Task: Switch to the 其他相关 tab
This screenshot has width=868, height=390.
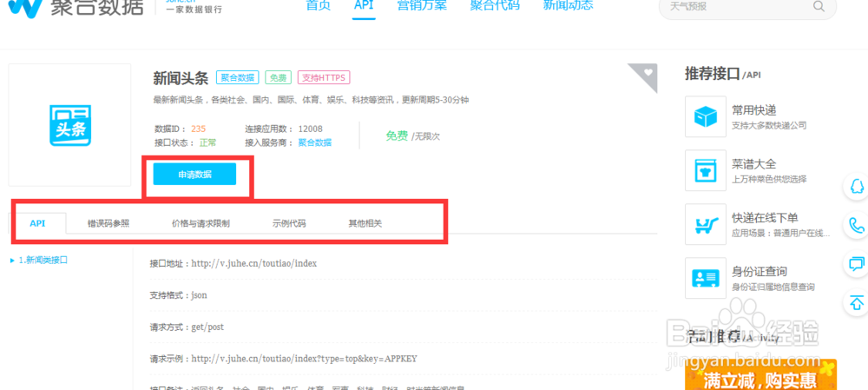Action: (365, 224)
